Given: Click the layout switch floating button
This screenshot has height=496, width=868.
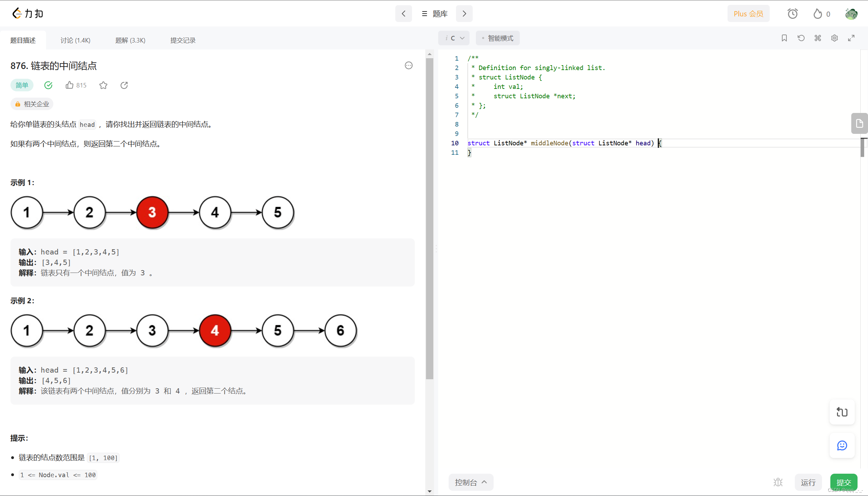Looking at the screenshot, I should [x=842, y=412].
